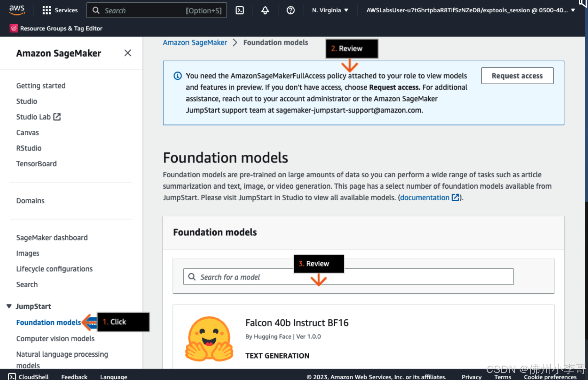The height and width of the screenshot is (380, 588).
Task: Click the documentation external-link icon
Action: tap(455, 197)
